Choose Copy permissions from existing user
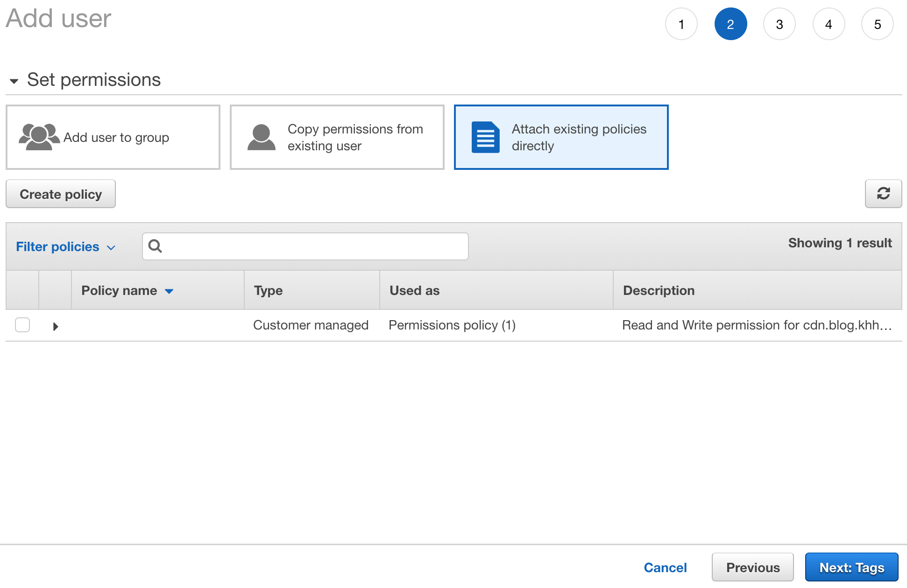This screenshot has width=907, height=588. tap(337, 137)
